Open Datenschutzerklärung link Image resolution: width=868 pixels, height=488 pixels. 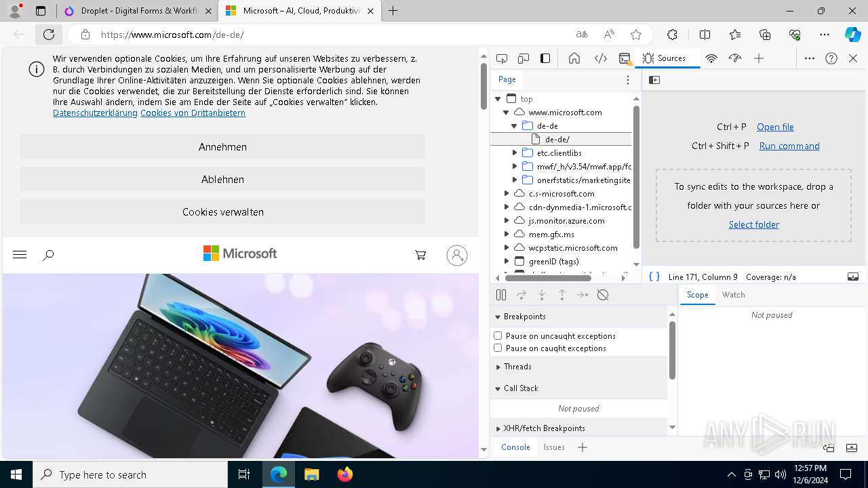[95, 113]
